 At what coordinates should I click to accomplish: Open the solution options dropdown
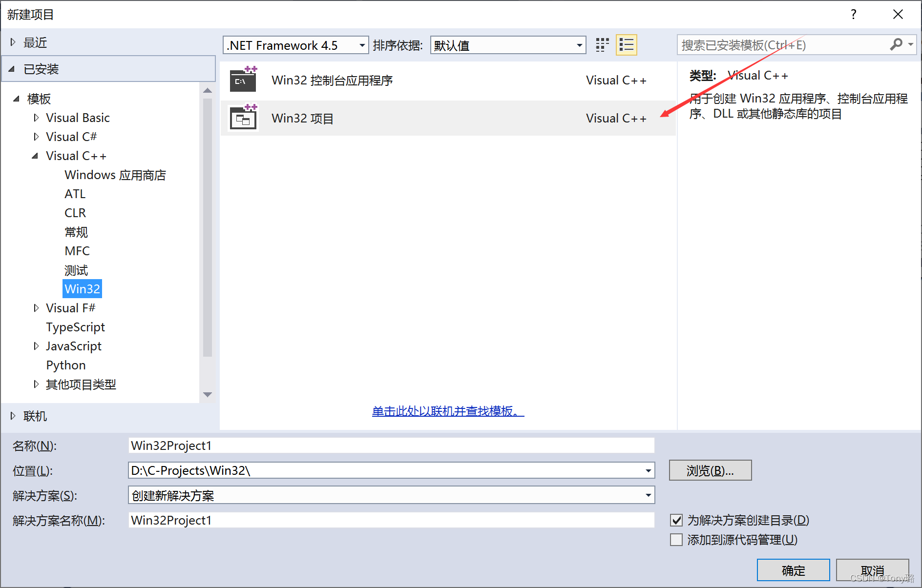[x=648, y=495]
